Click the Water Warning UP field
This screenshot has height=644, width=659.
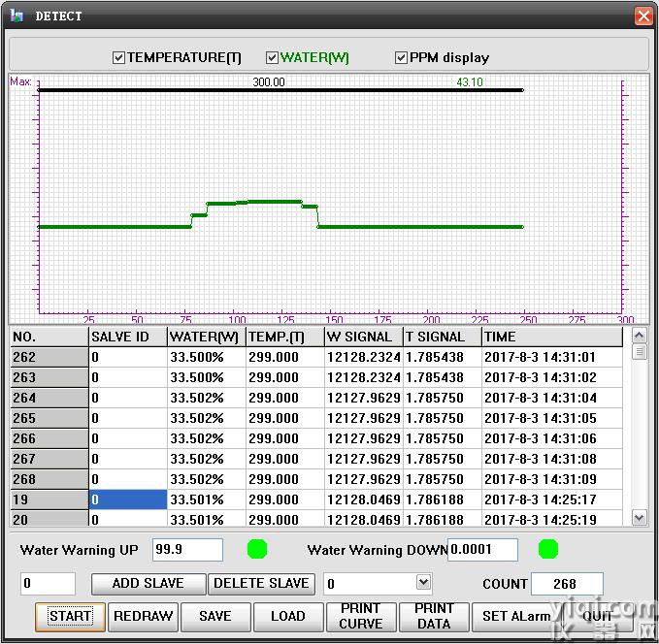pos(187,550)
